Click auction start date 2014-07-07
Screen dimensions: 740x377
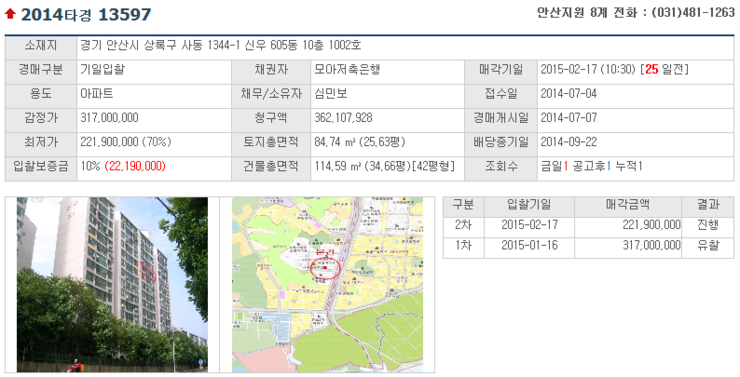(x=569, y=117)
